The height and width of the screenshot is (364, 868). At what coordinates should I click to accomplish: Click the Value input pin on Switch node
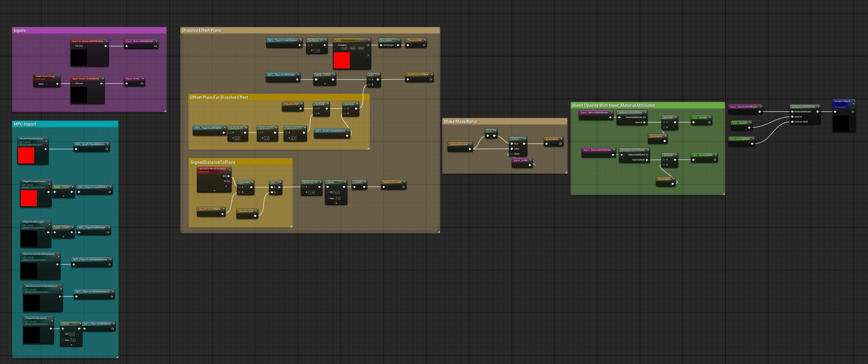[x=512, y=154]
